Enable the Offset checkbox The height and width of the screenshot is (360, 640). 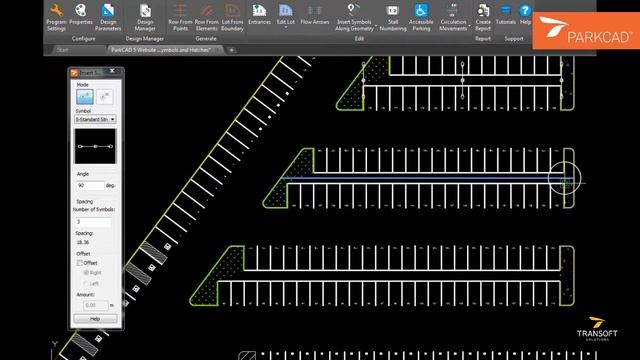click(80, 263)
